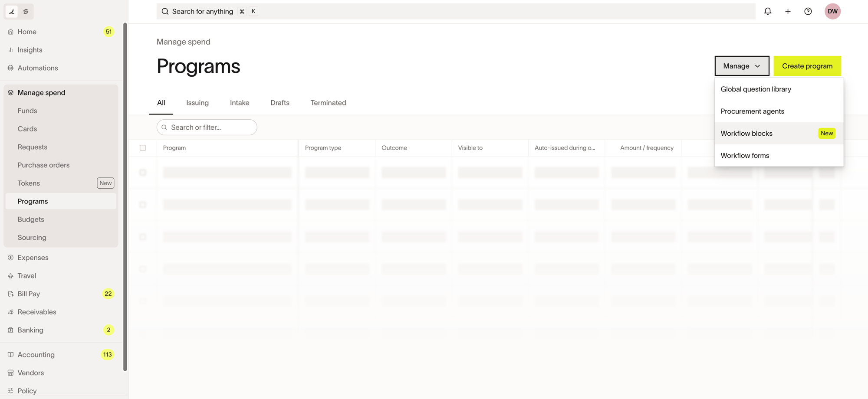Click the Insights bar chart icon
This screenshot has width=868, height=399.
[10, 50]
